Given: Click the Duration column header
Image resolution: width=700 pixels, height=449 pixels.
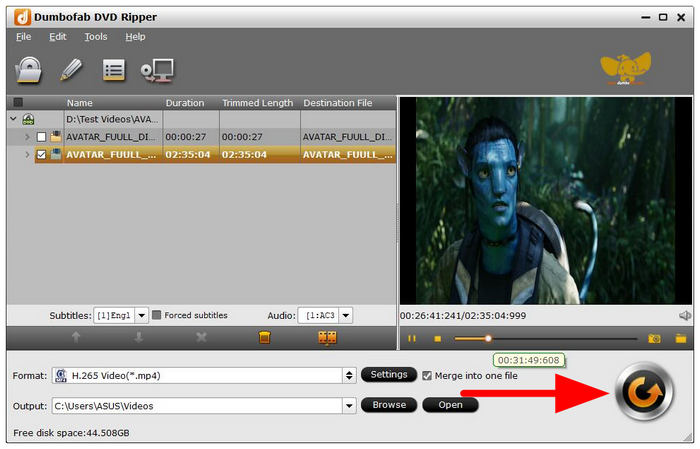Looking at the screenshot, I should (191, 103).
